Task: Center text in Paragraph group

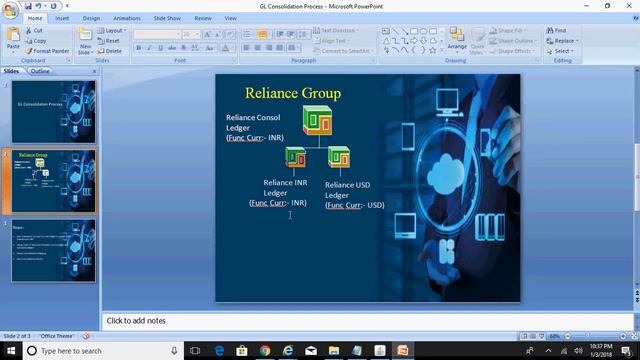Action: (258, 48)
